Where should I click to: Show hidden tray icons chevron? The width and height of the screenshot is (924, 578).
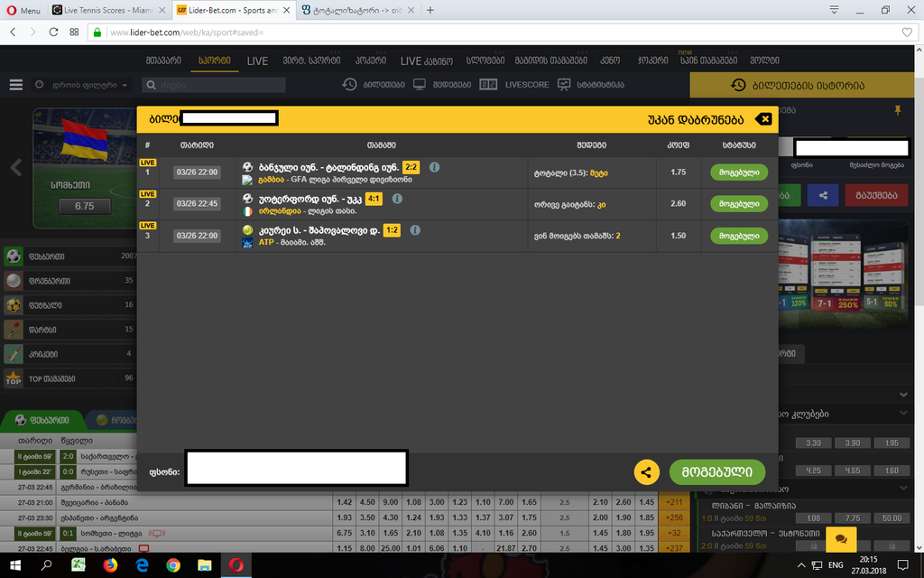(801, 565)
